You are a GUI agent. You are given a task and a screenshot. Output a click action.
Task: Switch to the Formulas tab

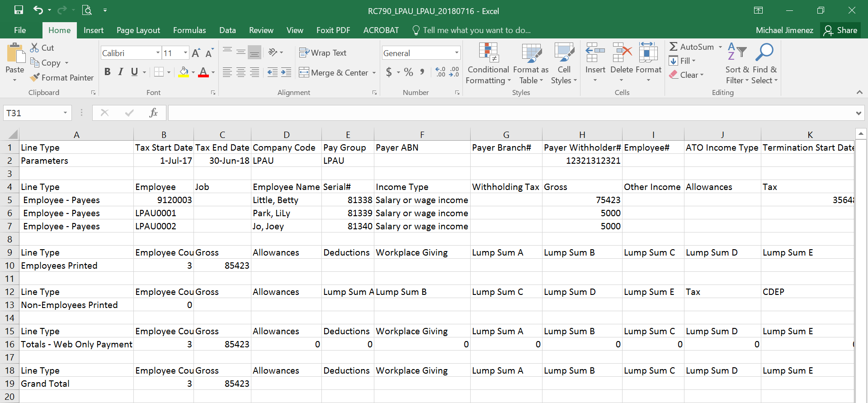pyautogui.click(x=189, y=30)
